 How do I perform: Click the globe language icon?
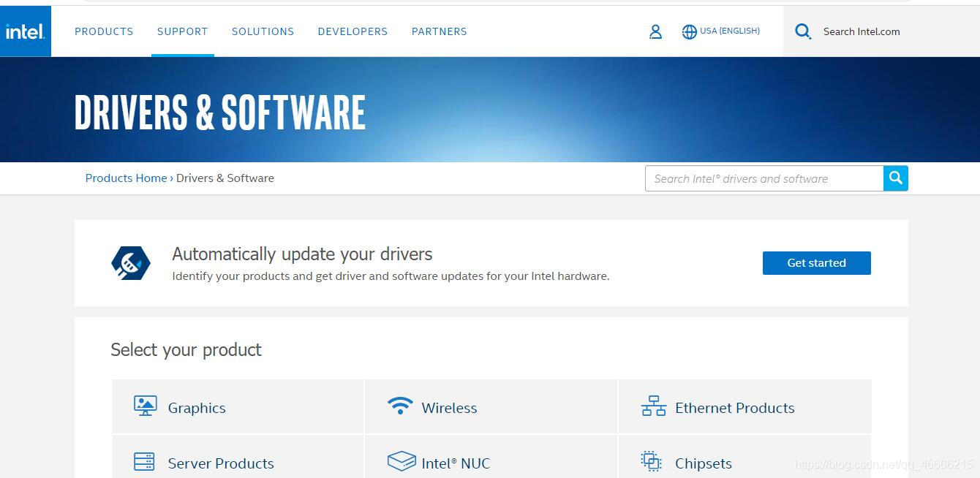[689, 31]
